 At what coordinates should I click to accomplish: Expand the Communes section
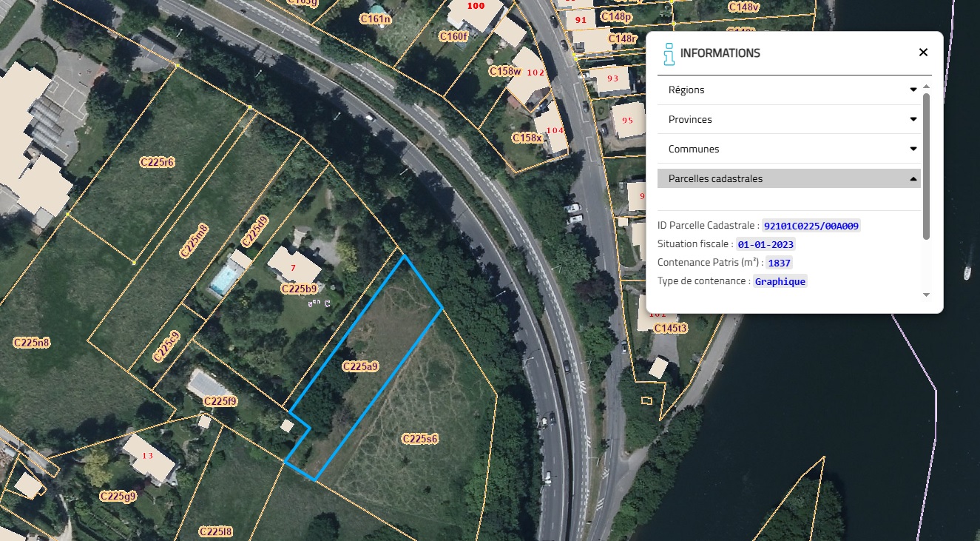click(788, 149)
